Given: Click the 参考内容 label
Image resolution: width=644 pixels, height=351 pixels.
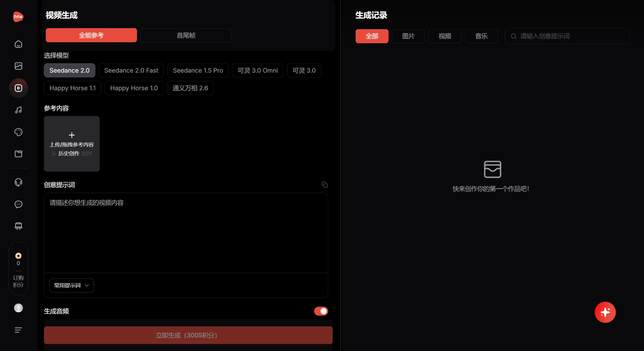Looking at the screenshot, I should (x=56, y=108).
